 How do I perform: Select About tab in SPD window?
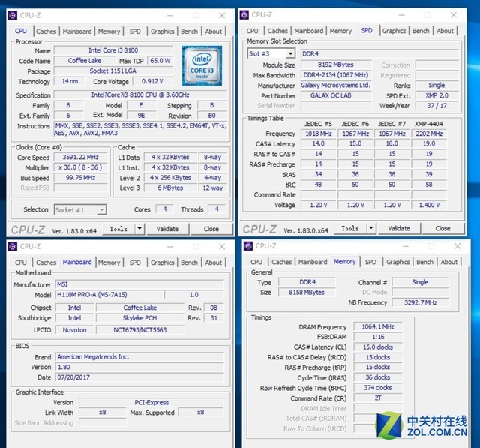point(445,31)
